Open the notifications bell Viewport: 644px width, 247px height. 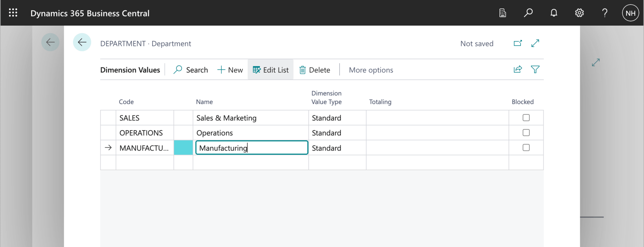(554, 13)
